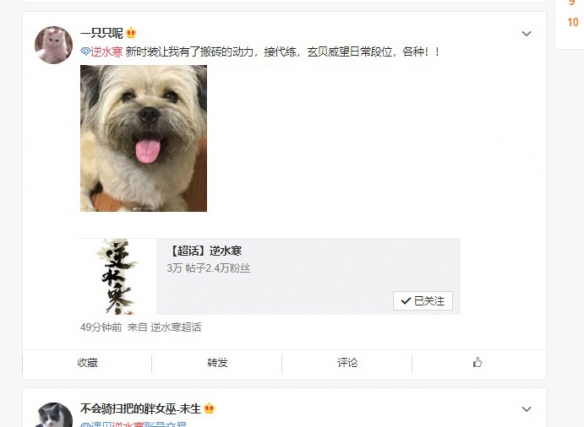The width and height of the screenshot is (584, 427).
Task: Enlarge the fluffy dog photo
Action: click(x=144, y=138)
